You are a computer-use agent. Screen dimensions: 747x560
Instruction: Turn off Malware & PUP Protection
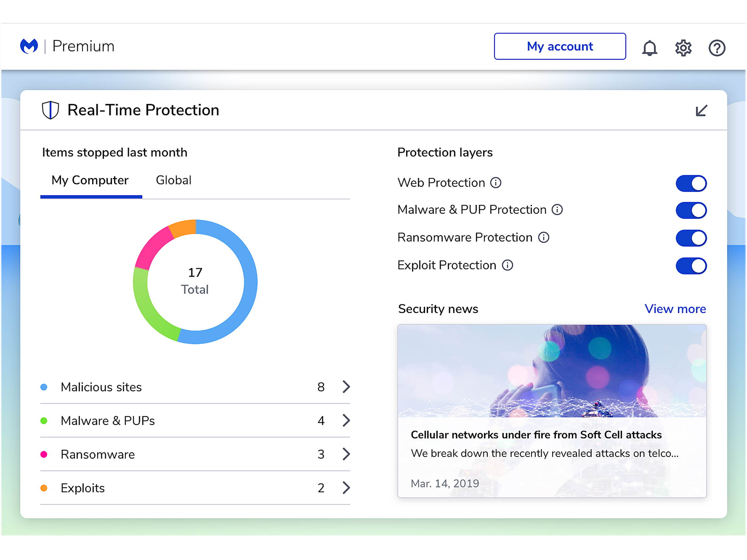[x=691, y=210]
